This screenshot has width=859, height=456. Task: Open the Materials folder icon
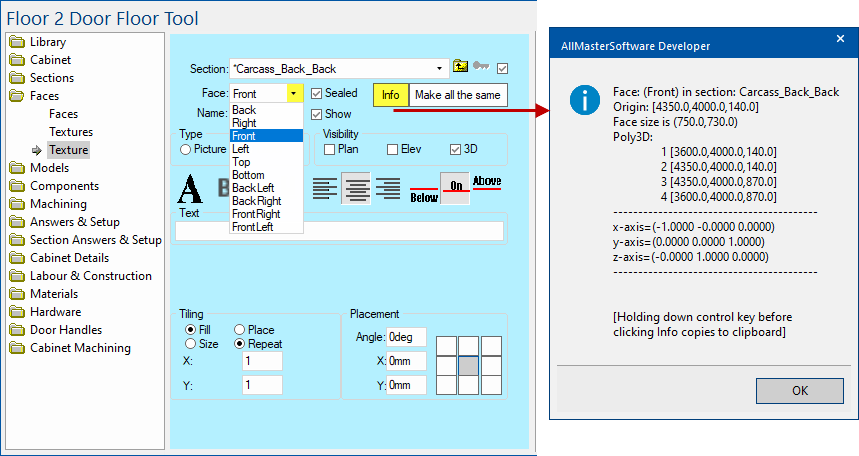click(x=18, y=294)
